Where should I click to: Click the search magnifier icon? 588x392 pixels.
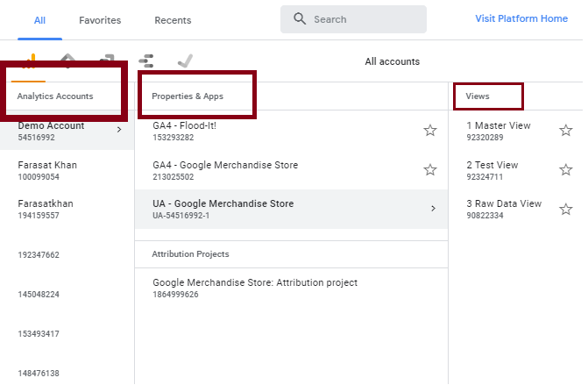click(300, 18)
